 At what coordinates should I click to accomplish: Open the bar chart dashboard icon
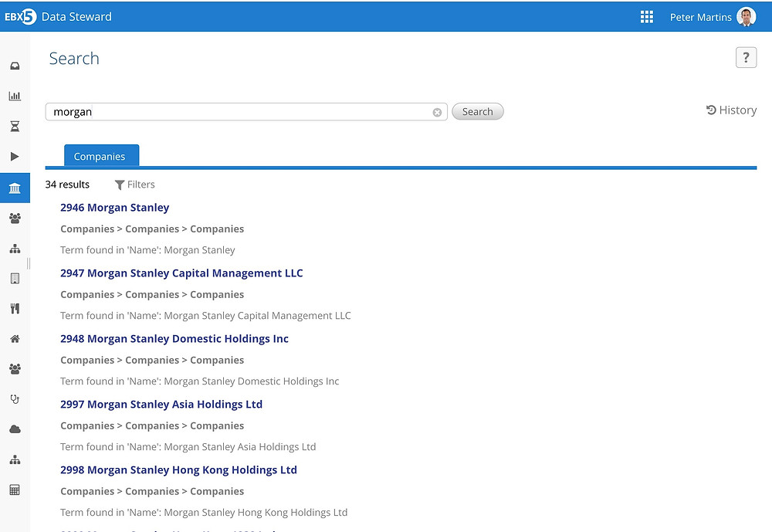(x=15, y=96)
